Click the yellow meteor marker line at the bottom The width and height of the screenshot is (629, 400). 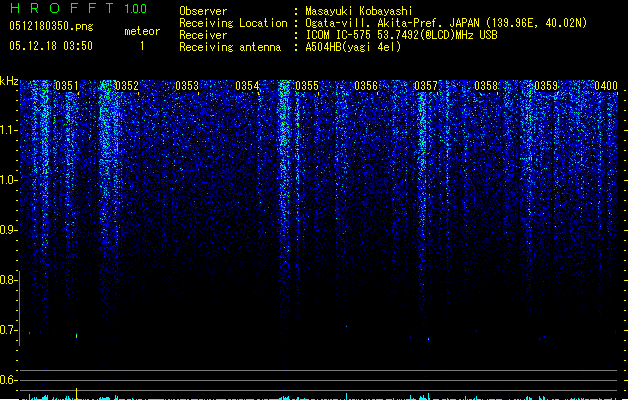(x=77, y=393)
